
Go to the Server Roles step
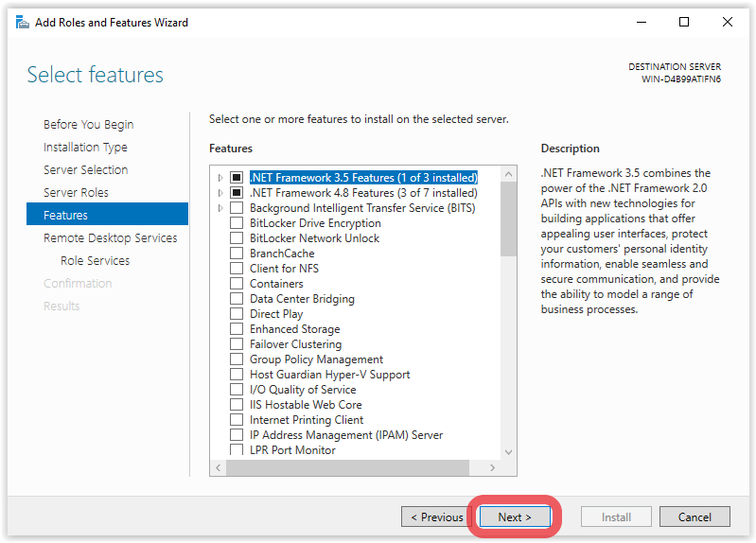coord(76,192)
